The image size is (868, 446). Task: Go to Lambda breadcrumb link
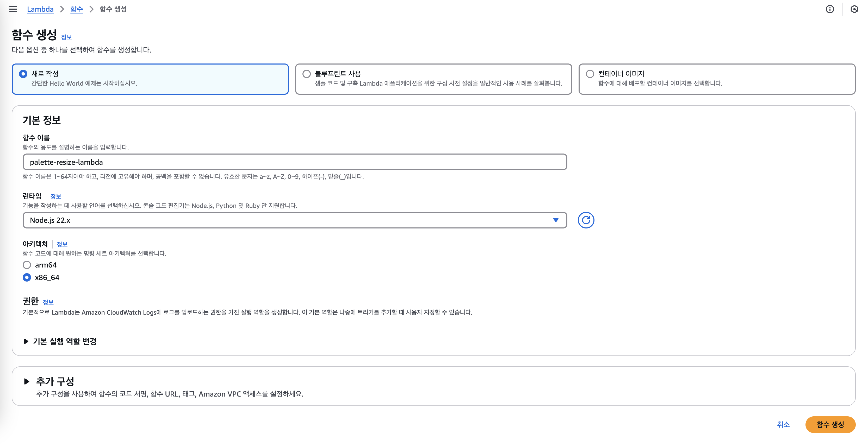[x=40, y=9]
